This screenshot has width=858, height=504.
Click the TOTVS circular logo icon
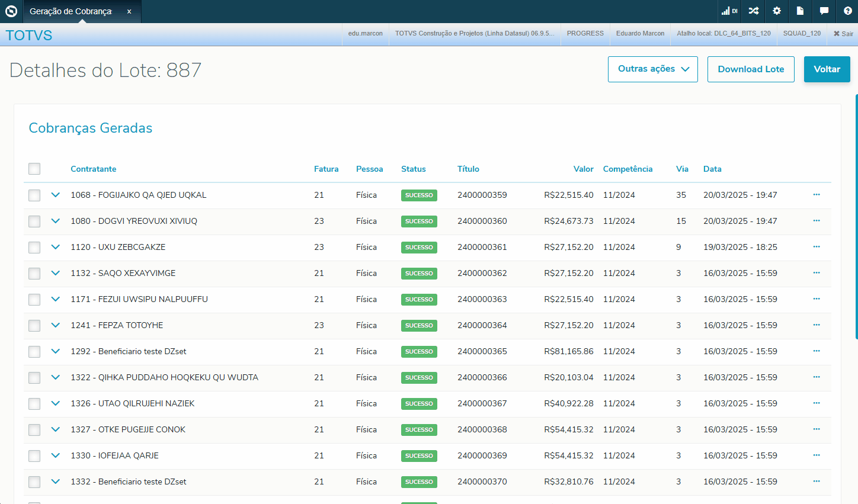click(x=11, y=11)
